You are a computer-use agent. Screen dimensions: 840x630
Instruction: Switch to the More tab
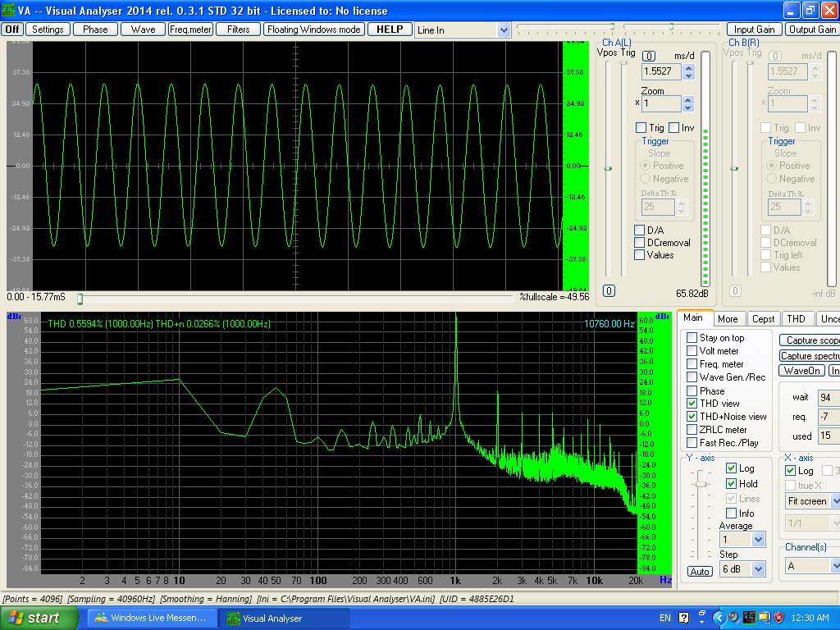tap(728, 319)
